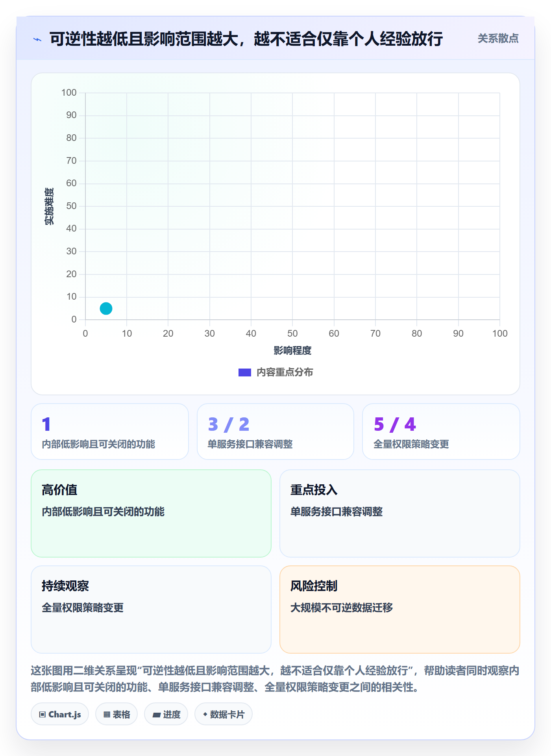The image size is (551, 756).
Task: Click the 进度 tag chip
Action: (x=166, y=714)
